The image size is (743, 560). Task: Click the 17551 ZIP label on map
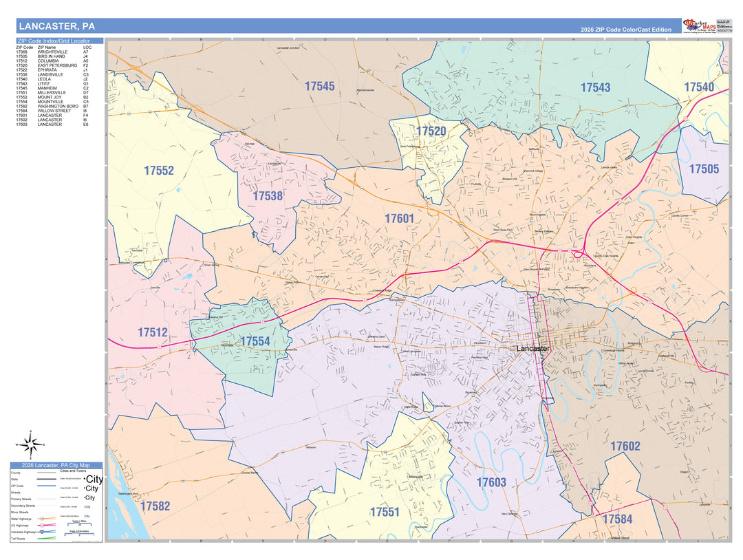click(x=385, y=512)
